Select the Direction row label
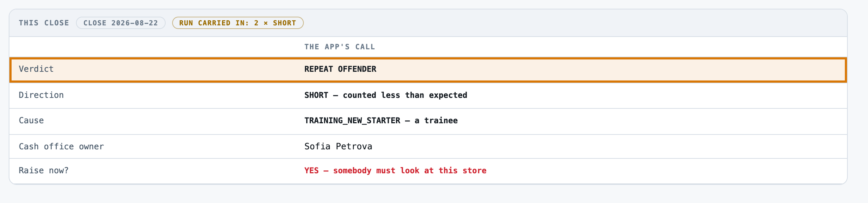 click(41, 95)
